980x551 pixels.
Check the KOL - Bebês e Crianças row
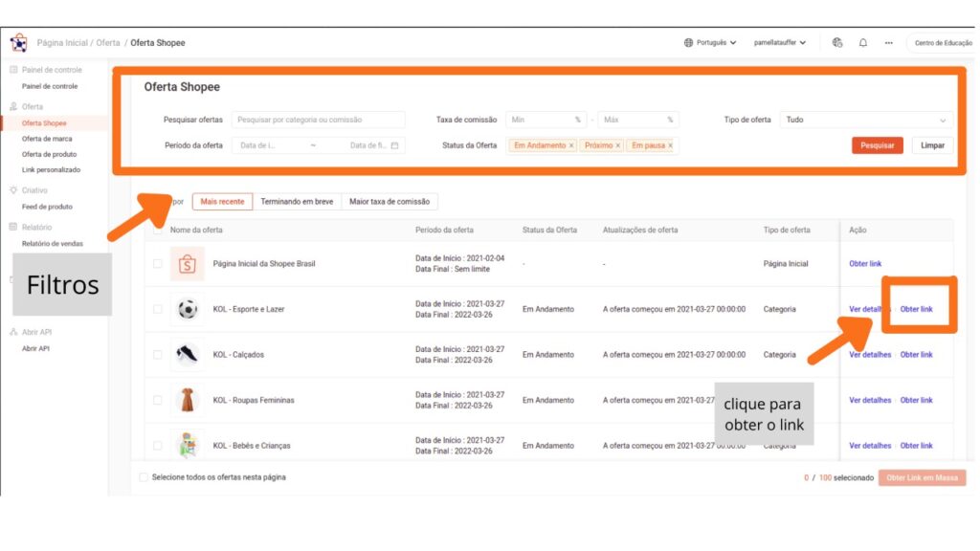pyautogui.click(x=158, y=446)
